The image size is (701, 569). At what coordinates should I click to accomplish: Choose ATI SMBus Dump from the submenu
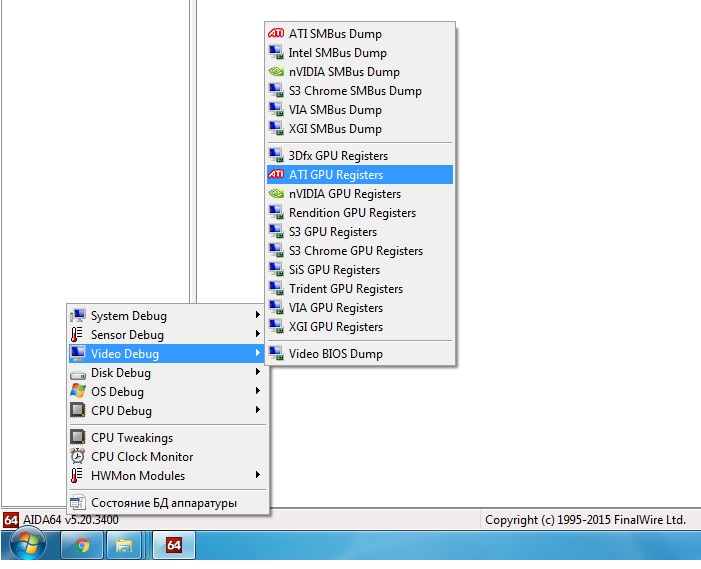[x=360, y=34]
